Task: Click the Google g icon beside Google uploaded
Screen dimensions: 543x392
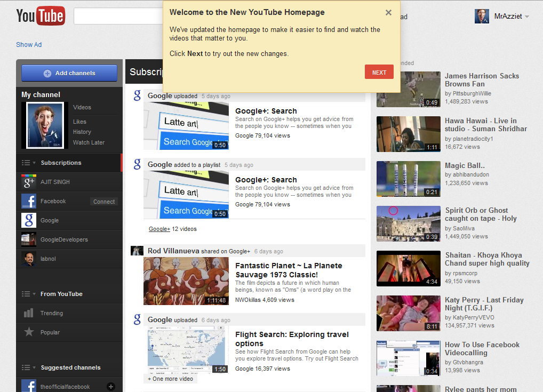Action: pyautogui.click(x=137, y=95)
